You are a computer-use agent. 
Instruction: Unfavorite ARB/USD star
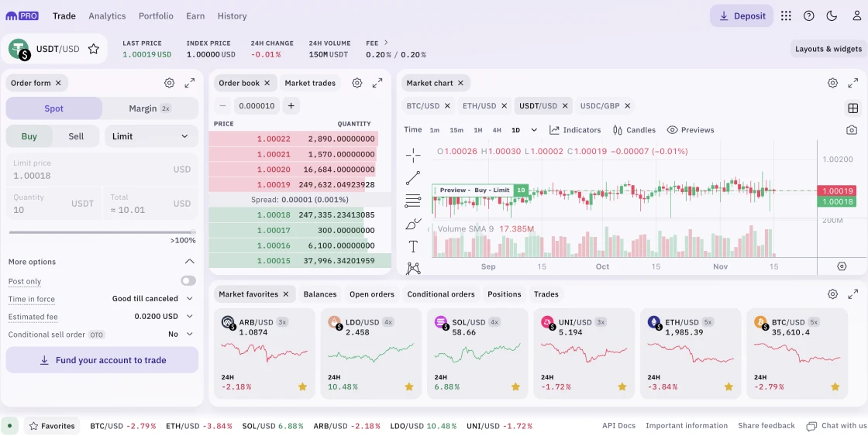302,386
